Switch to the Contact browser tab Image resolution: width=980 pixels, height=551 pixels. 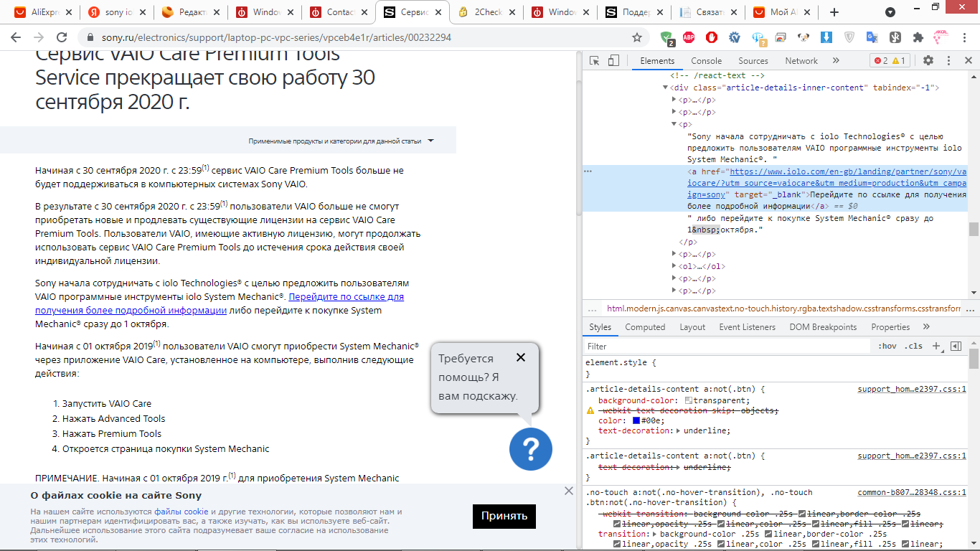coord(337,12)
